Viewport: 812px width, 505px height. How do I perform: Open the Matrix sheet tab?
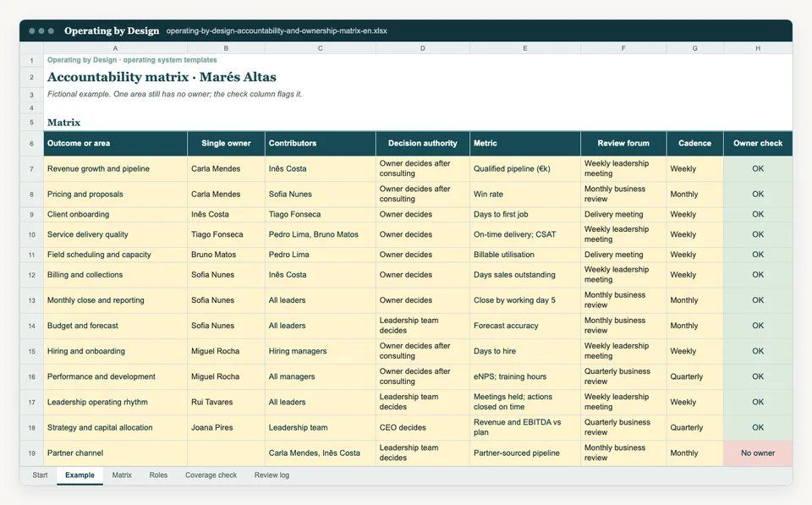click(x=122, y=475)
